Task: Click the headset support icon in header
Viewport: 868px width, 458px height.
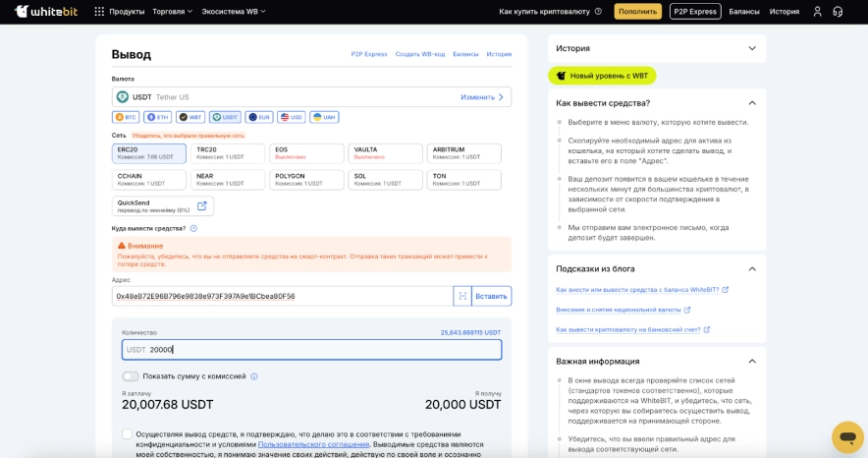Action: [838, 12]
